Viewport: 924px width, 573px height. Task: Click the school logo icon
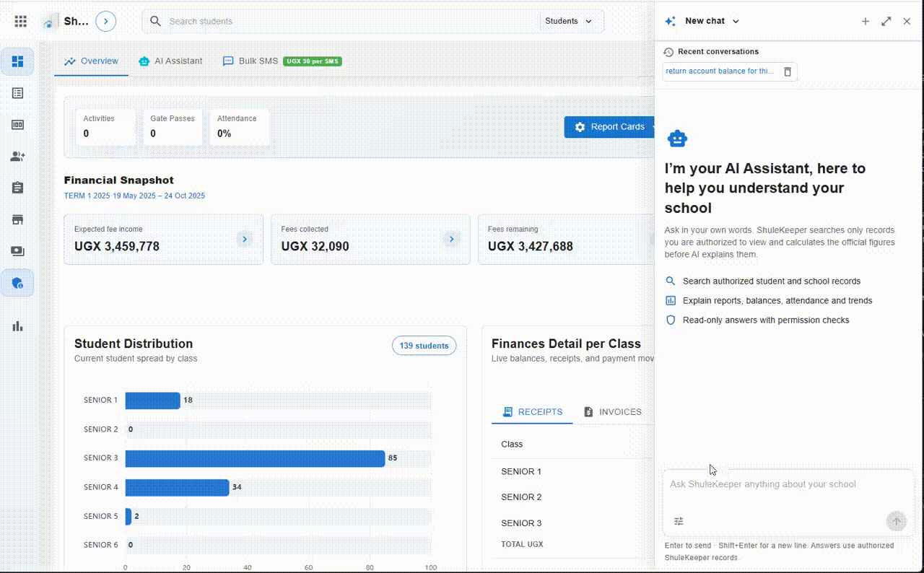point(48,22)
